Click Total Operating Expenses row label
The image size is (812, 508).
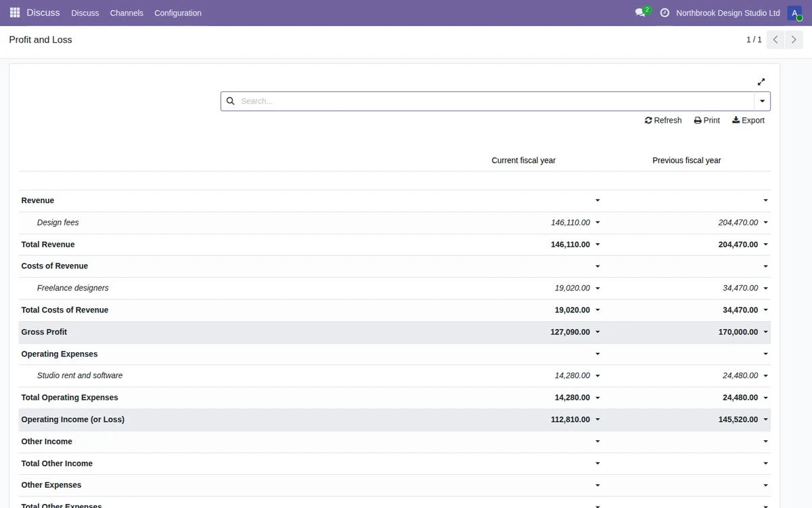coord(70,398)
